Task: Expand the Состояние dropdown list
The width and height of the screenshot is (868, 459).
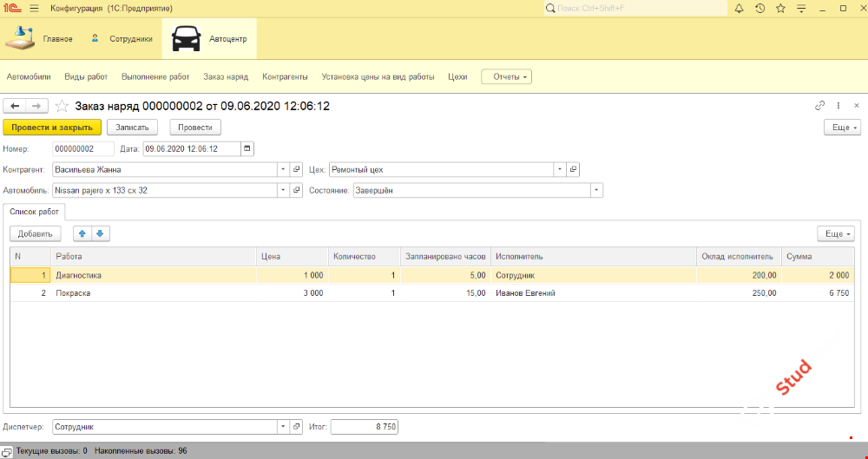Action: pos(596,190)
